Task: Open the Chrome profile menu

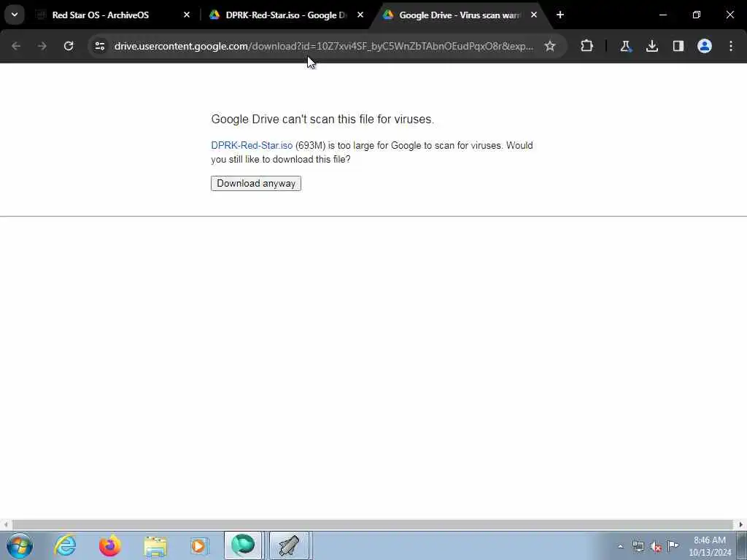Action: (x=705, y=46)
